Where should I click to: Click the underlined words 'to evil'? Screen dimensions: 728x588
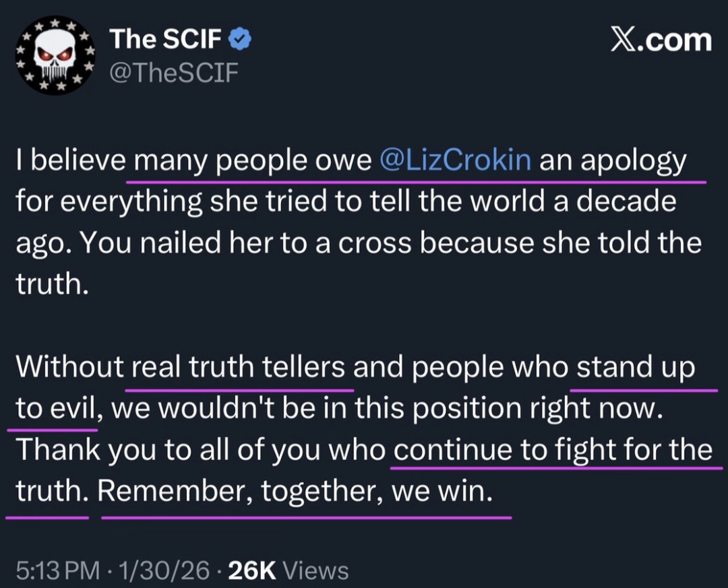click(51, 408)
